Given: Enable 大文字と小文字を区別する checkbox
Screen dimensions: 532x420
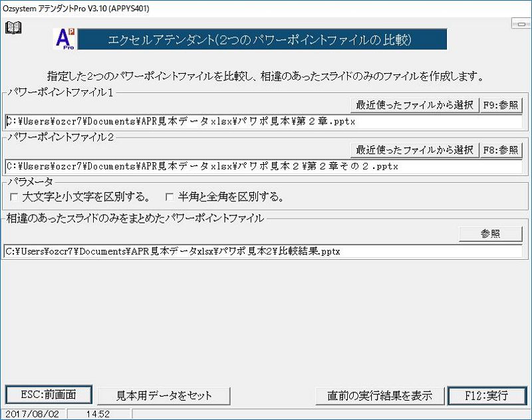Looking at the screenshot, I should (14, 197).
